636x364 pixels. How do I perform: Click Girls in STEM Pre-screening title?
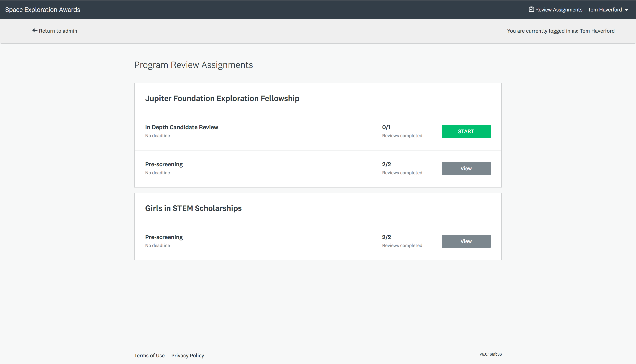(164, 237)
